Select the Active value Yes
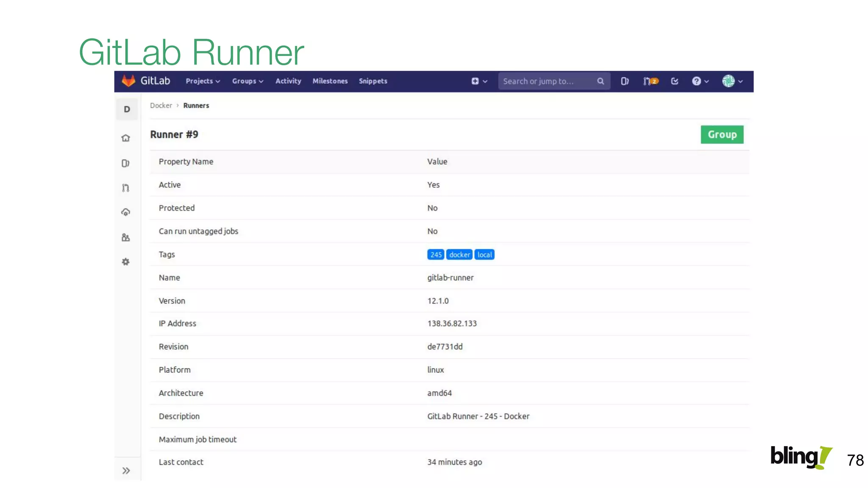Viewport: 868px width, 488px height. [x=434, y=185]
